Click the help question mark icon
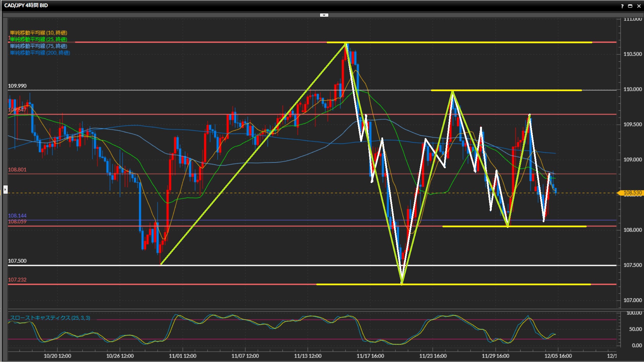The width and height of the screenshot is (644, 362). (622, 6)
